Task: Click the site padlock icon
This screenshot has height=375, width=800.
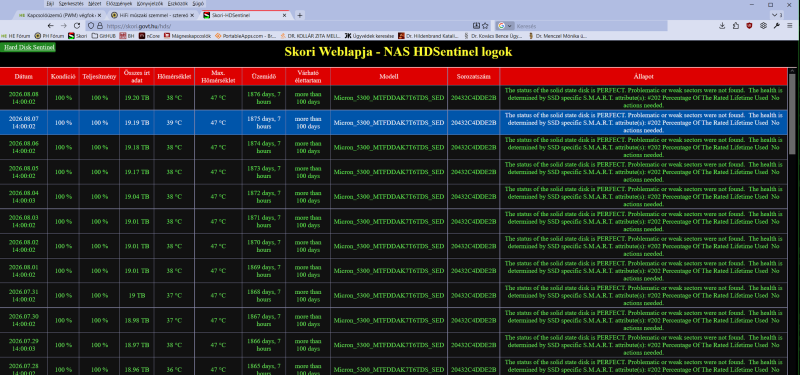Action: (99, 26)
